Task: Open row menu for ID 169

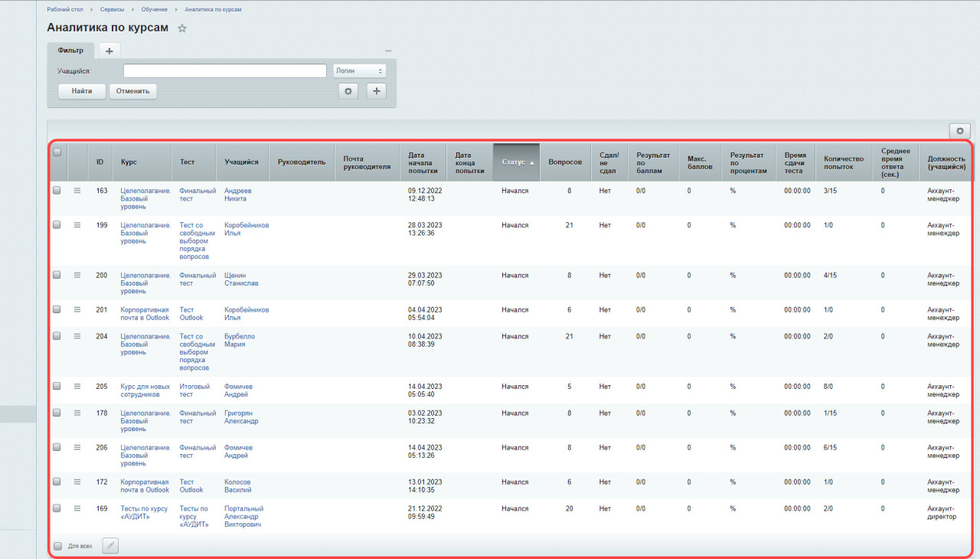Action: [77, 508]
